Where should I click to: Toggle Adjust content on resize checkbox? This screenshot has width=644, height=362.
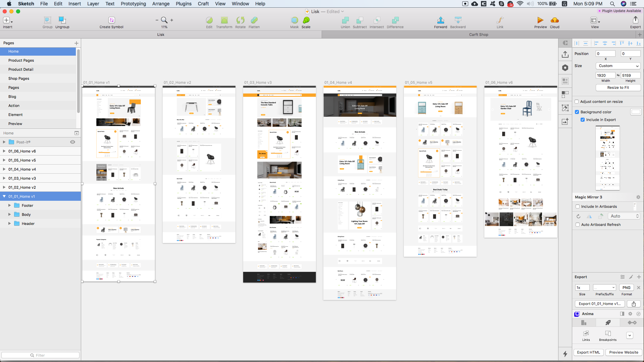[577, 102]
